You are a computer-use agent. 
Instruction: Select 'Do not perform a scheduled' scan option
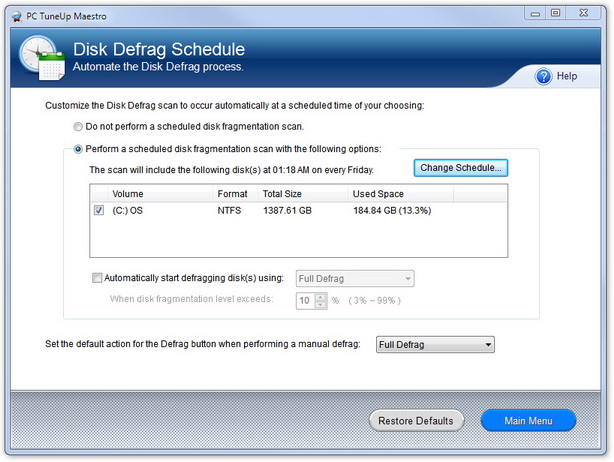[79, 127]
